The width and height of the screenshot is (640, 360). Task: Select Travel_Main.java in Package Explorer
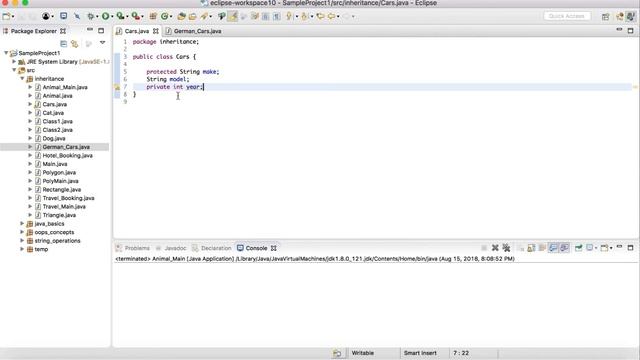tap(64, 207)
